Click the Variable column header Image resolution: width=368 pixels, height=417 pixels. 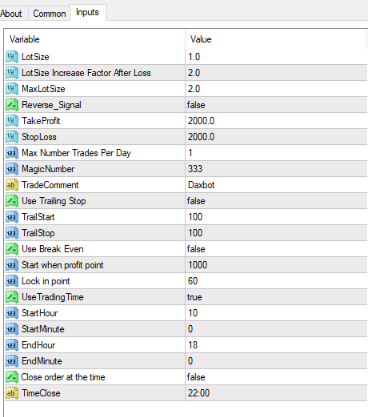click(x=95, y=39)
